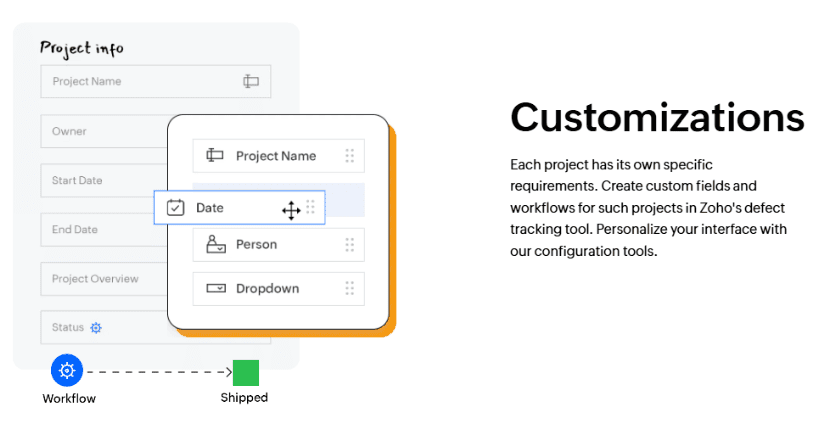
Task: Click the Owner input field
Action: 100,131
